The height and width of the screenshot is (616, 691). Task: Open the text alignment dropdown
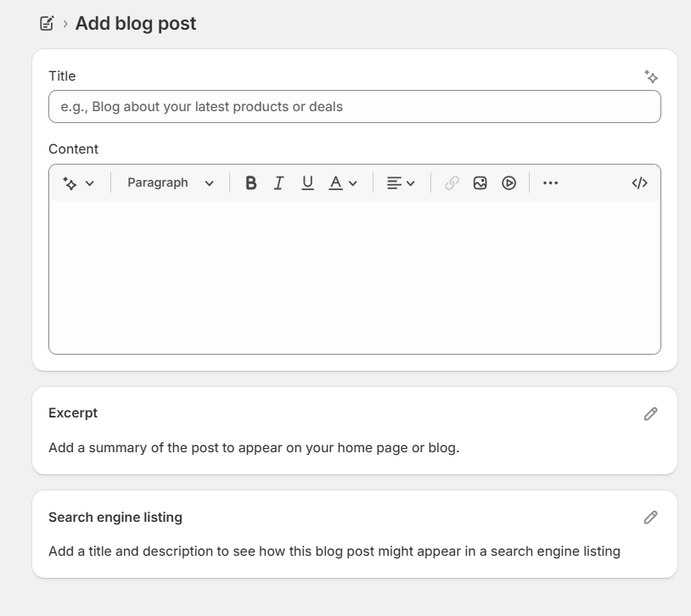[x=401, y=183]
